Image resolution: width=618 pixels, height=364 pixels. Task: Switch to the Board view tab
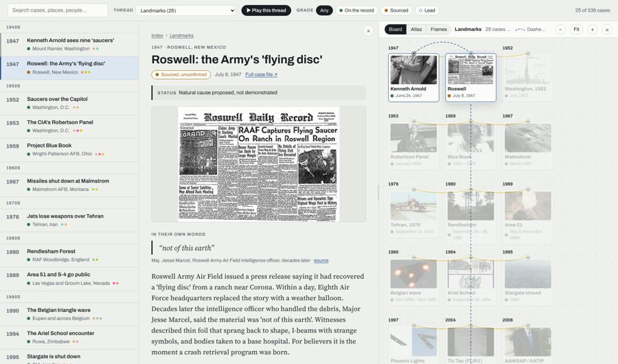click(x=396, y=30)
